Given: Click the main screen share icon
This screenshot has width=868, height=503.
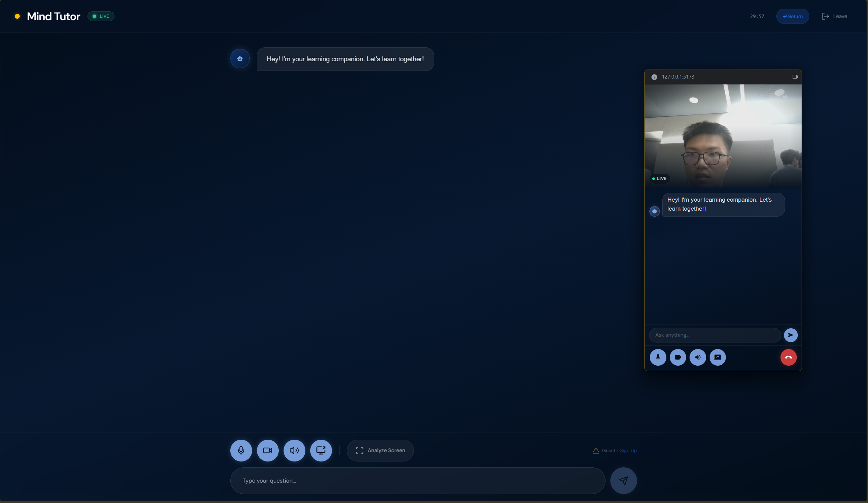Looking at the screenshot, I should tap(321, 450).
